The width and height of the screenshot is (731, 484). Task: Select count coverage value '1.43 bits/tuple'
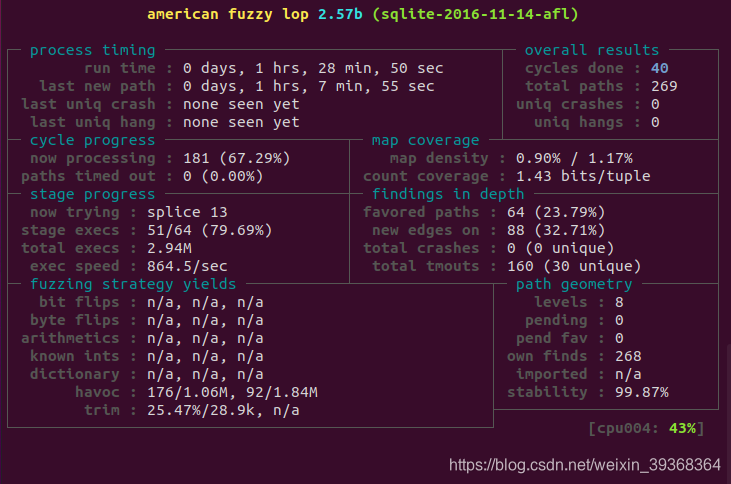583,176
